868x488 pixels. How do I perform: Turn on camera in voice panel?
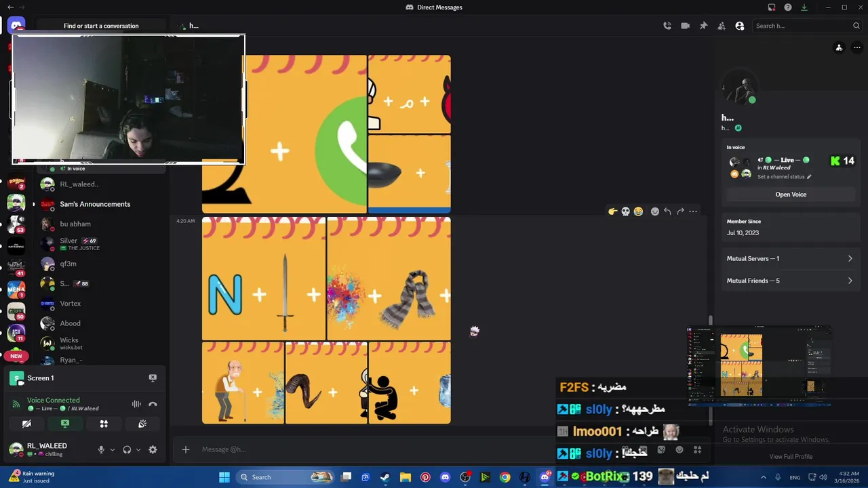pyautogui.click(x=26, y=424)
